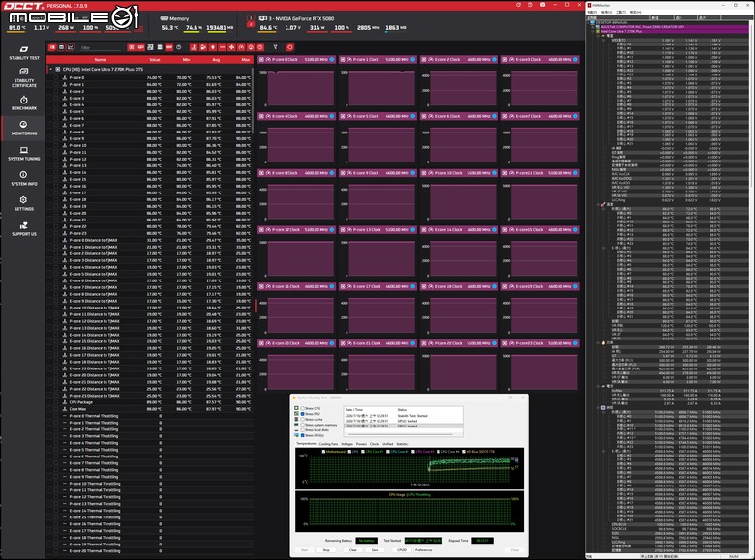Collapse the P-core 0 Clock graph panel

pyautogui.click(x=261, y=60)
